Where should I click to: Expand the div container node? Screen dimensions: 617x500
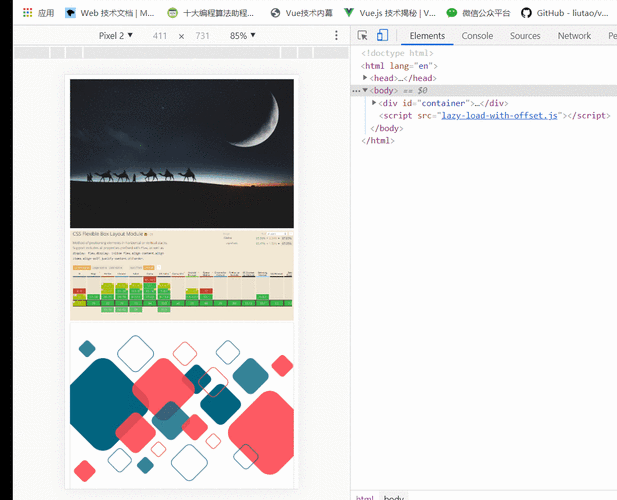click(375, 103)
